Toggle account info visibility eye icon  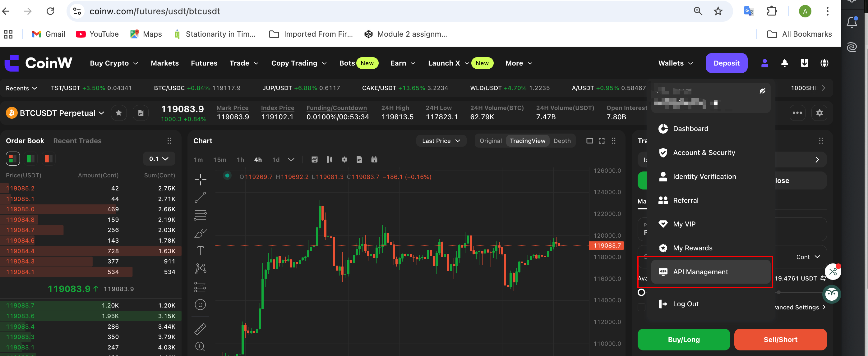(762, 91)
